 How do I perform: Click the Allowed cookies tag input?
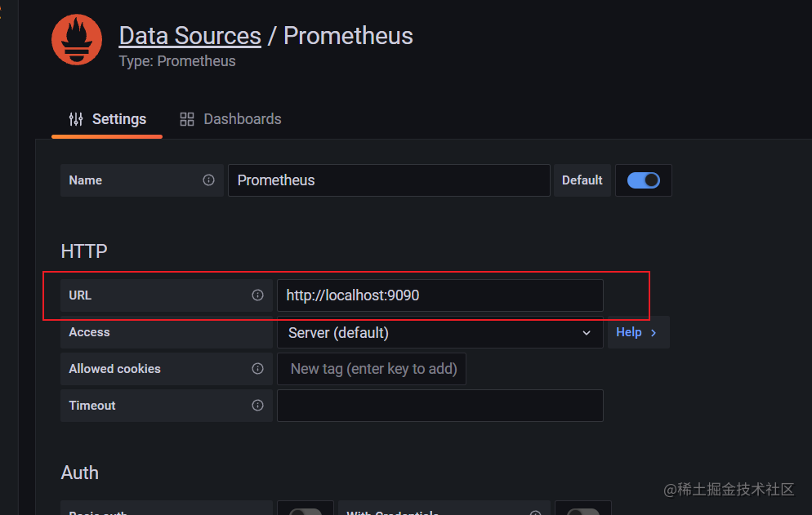click(x=372, y=369)
